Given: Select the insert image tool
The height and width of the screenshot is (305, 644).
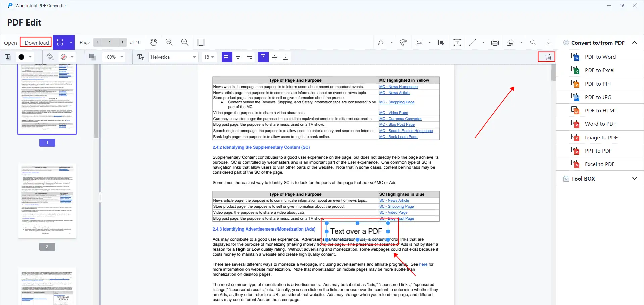Looking at the screenshot, I should (x=420, y=42).
